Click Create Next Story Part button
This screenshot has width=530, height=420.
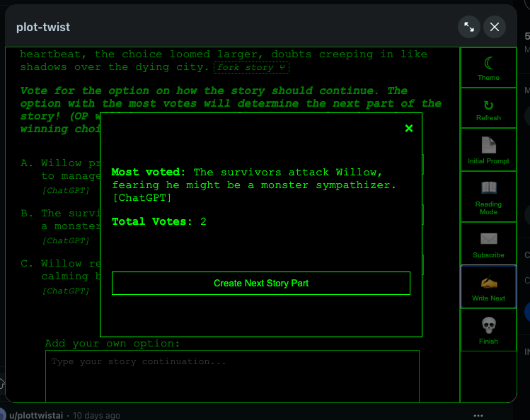[x=261, y=284]
